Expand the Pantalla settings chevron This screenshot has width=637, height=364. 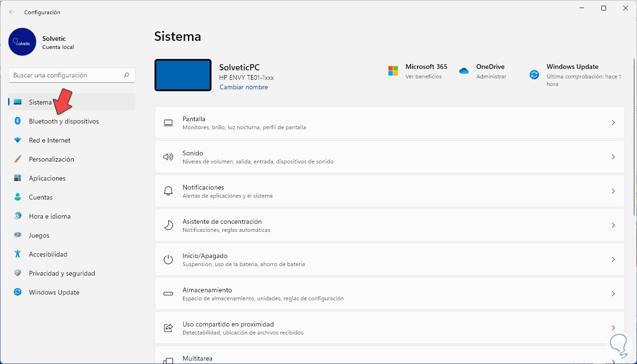[x=613, y=123]
